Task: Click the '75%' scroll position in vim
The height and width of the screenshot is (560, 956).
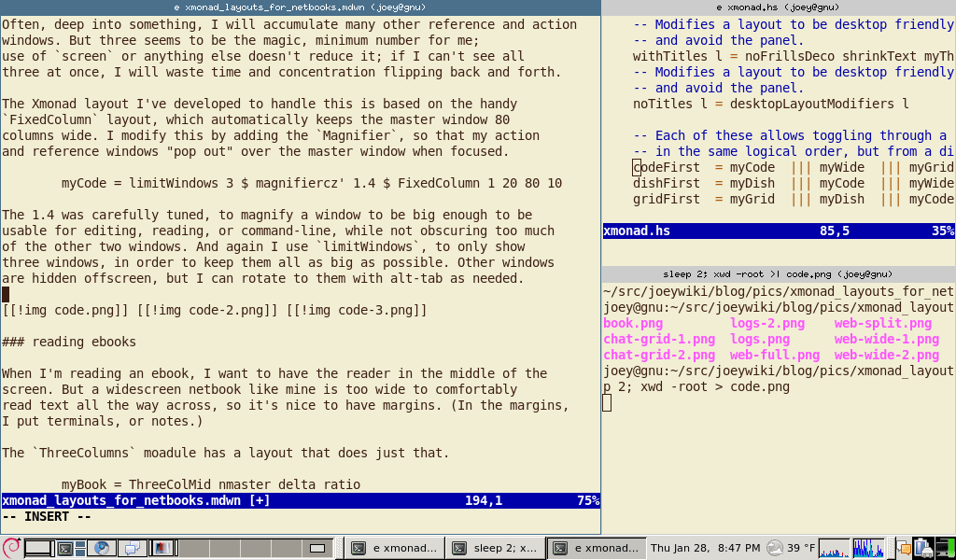Action: click(x=588, y=501)
